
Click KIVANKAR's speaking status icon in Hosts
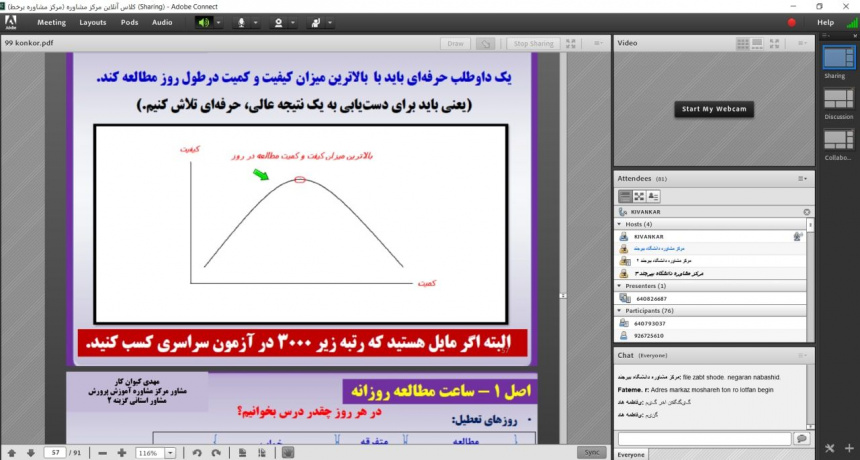point(797,236)
